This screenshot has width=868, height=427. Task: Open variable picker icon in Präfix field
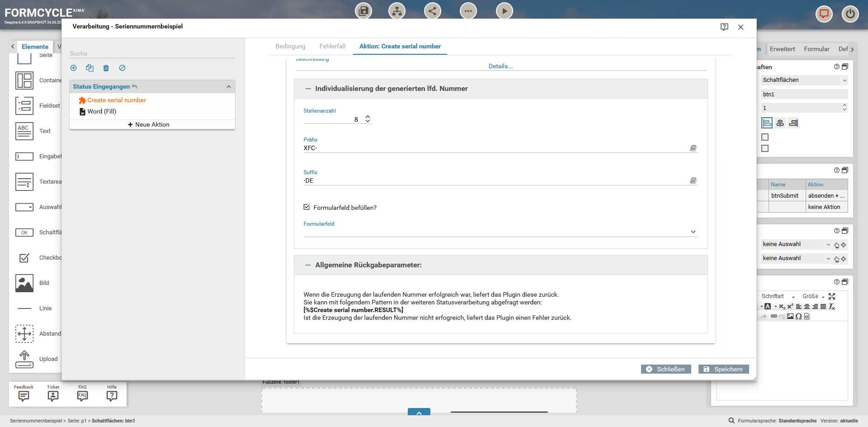[693, 148]
